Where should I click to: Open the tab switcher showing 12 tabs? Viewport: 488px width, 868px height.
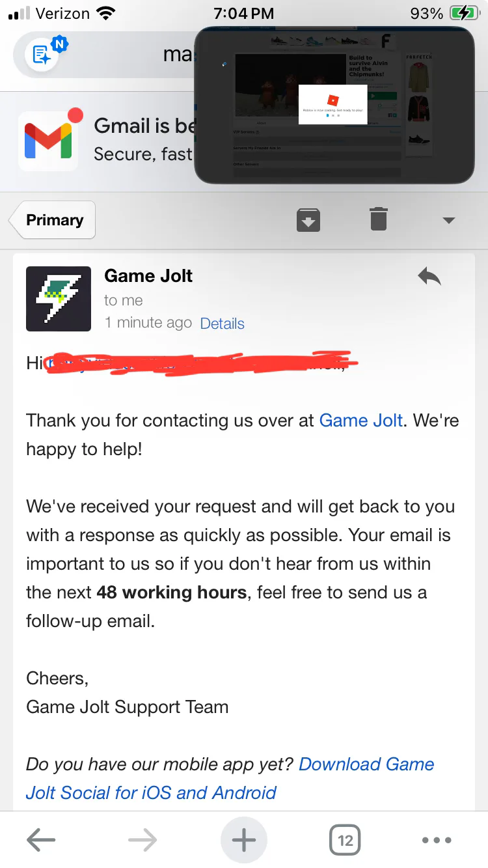346,840
